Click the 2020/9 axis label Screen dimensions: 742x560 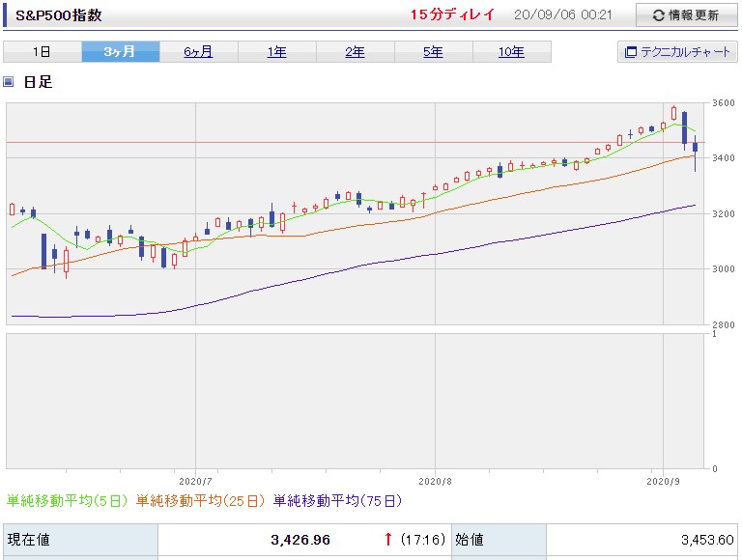663,482
